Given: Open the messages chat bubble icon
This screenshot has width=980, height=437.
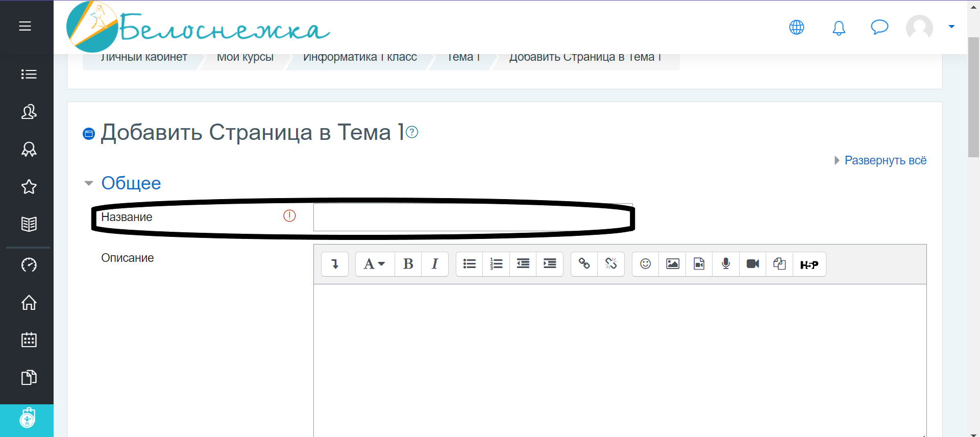Looking at the screenshot, I should [x=879, y=27].
